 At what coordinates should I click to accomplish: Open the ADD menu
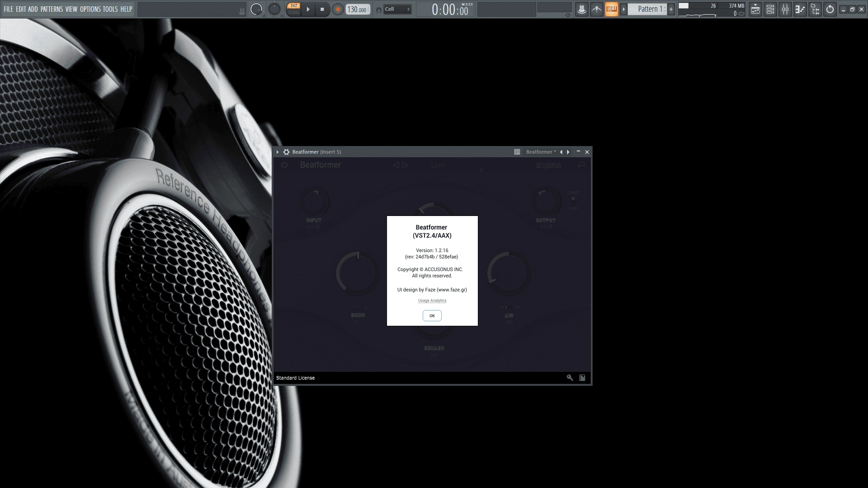pyautogui.click(x=33, y=9)
